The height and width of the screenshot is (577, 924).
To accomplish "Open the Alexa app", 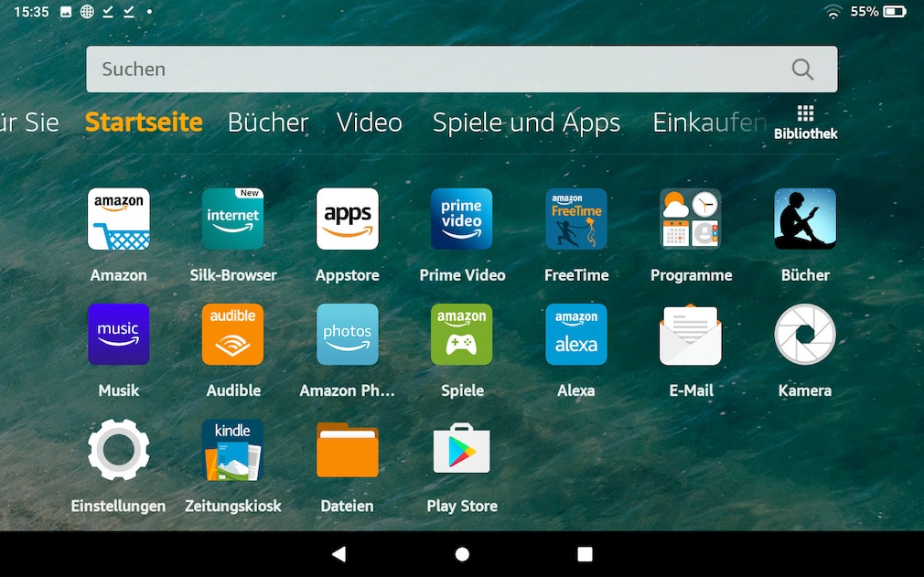I will click(x=575, y=335).
